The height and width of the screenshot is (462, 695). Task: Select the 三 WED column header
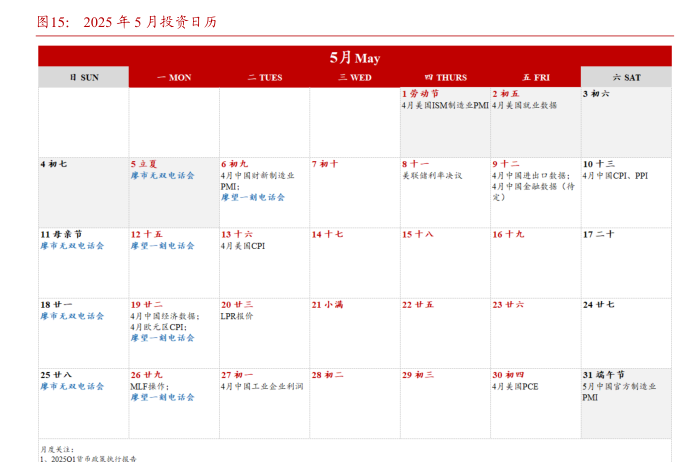click(354, 77)
